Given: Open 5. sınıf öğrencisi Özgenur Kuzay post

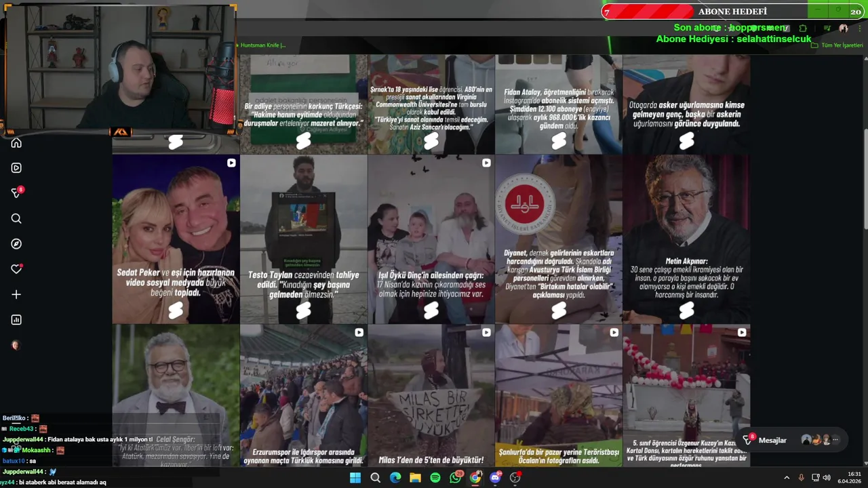Looking at the screenshot, I should (x=686, y=396).
